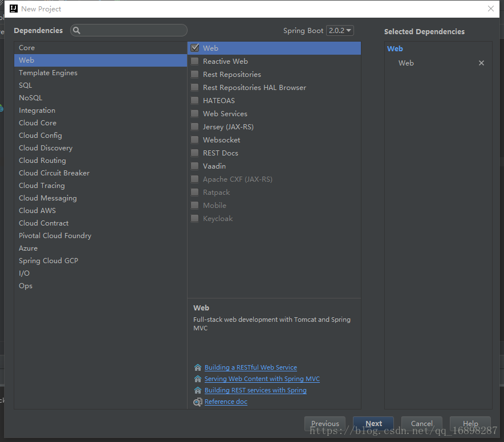Select the Cloud AWS category
The width and height of the screenshot is (504, 442).
(100, 210)
